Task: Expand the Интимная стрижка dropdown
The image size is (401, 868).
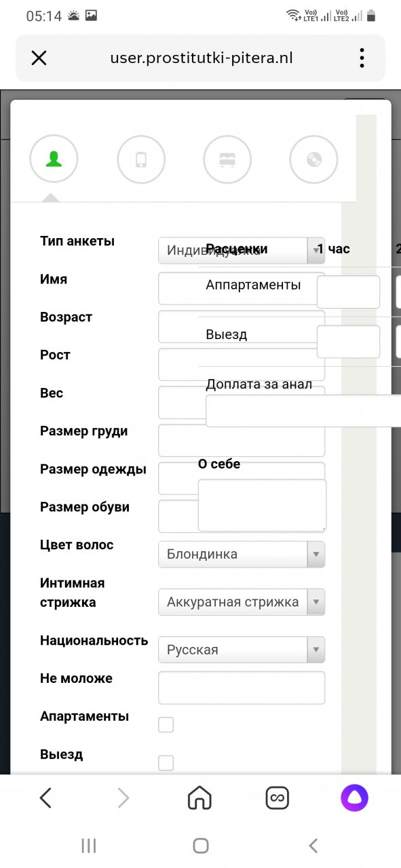Action: 241,601
